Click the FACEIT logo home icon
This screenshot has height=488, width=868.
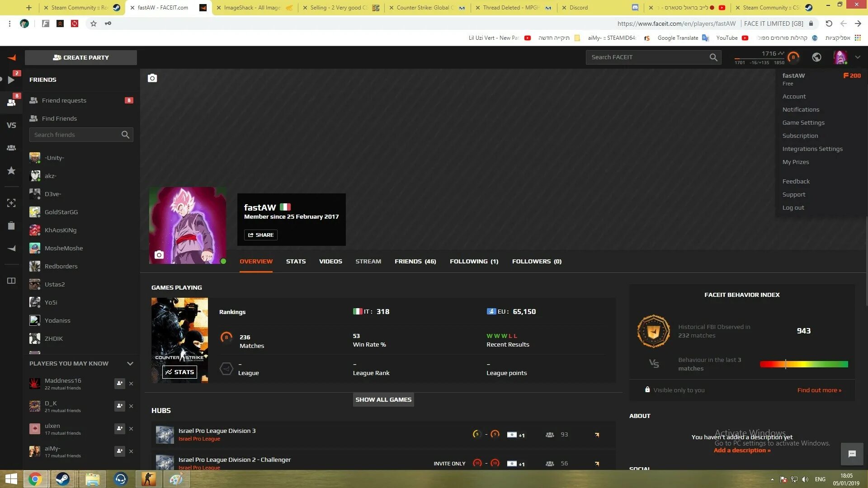pyautogui.click(x=12, y=57)
